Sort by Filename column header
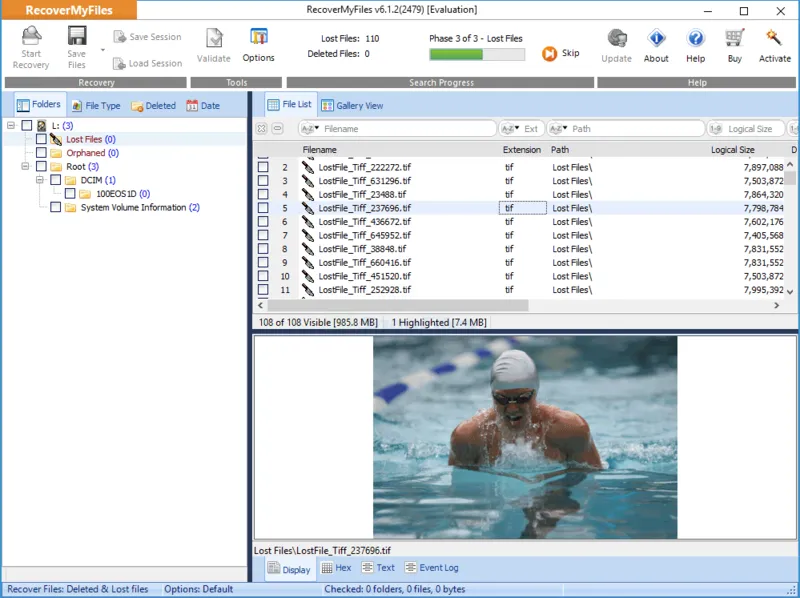The height and width of the screenshot is (598, 800). 319,150
